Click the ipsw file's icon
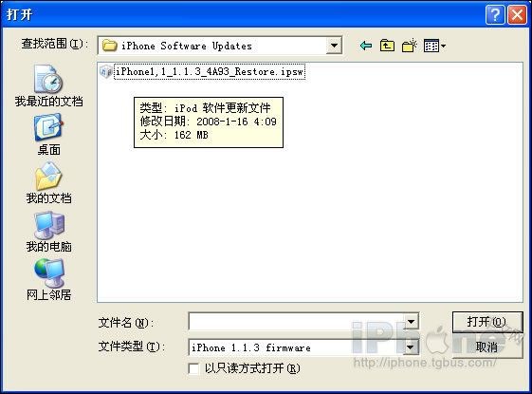The height and width of the screenshot is (394, 532). 106,71
